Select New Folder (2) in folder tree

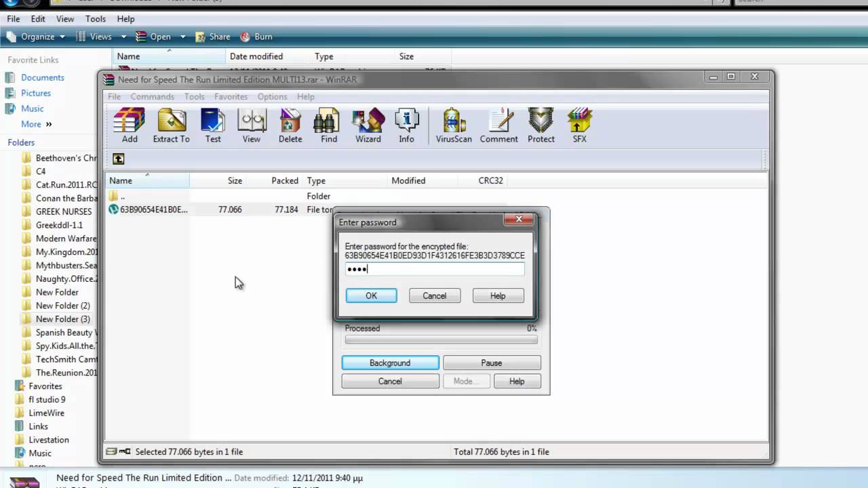tap(62, 306)
